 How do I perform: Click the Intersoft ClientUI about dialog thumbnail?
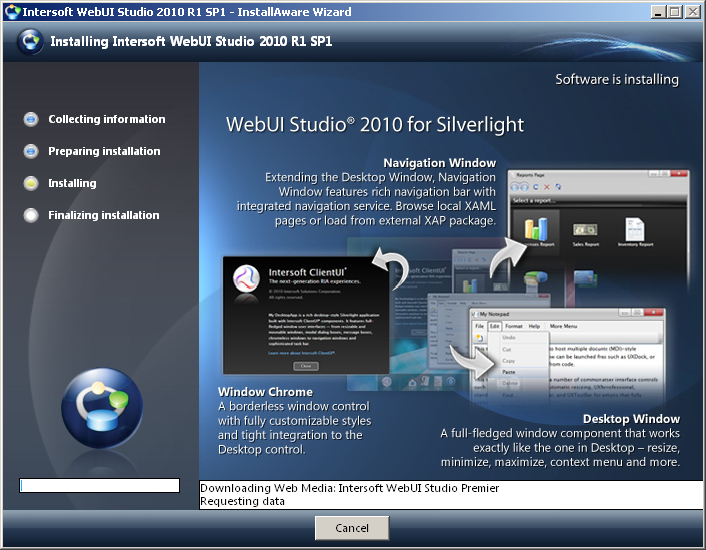click(306, 315)
